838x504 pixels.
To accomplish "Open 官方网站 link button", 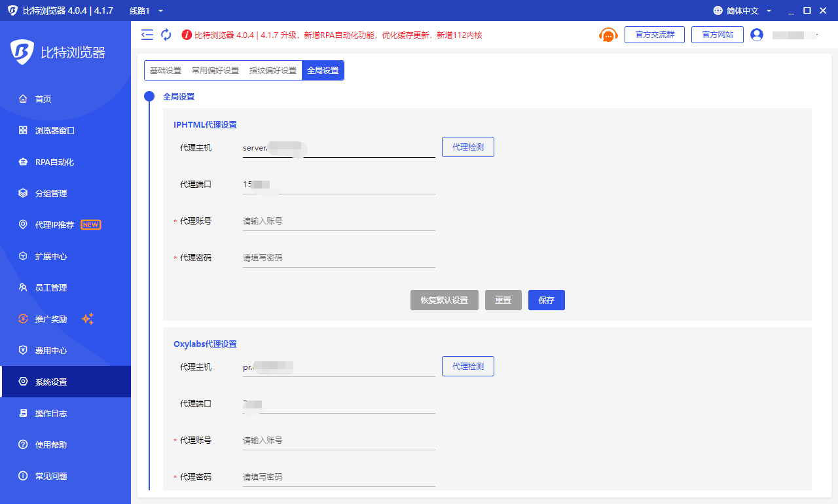I will click(x=717, y=35).
